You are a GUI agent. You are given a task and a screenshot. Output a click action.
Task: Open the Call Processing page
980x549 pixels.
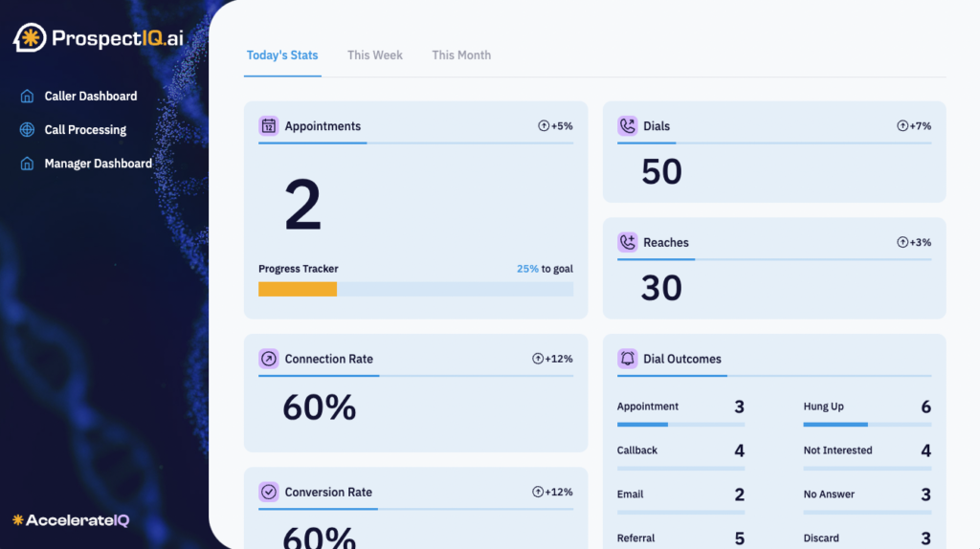85,130
